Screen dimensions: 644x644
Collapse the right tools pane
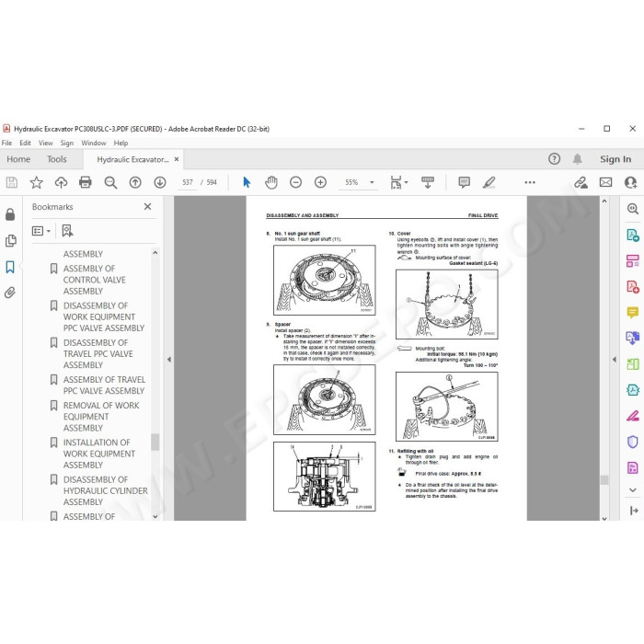(x=633, y=511)
